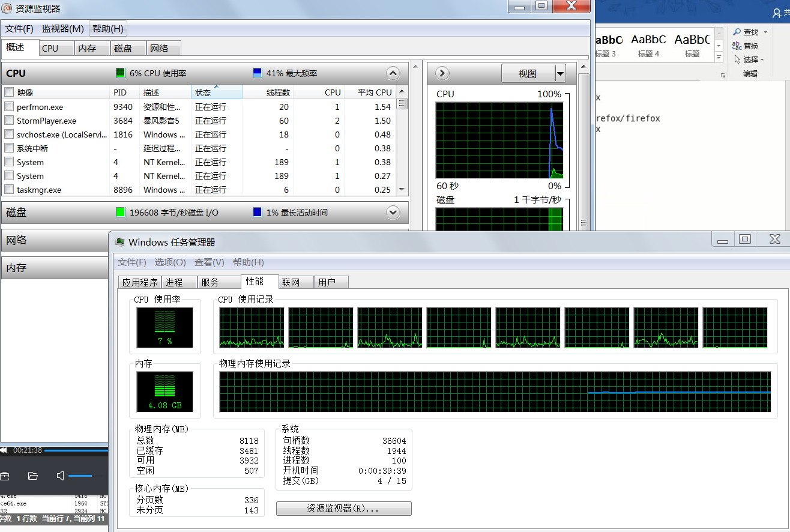Open the Word styles pane launcher icon
Viewport: 790px width, 532px height.
pyautogui.click(x=723, y=76)
